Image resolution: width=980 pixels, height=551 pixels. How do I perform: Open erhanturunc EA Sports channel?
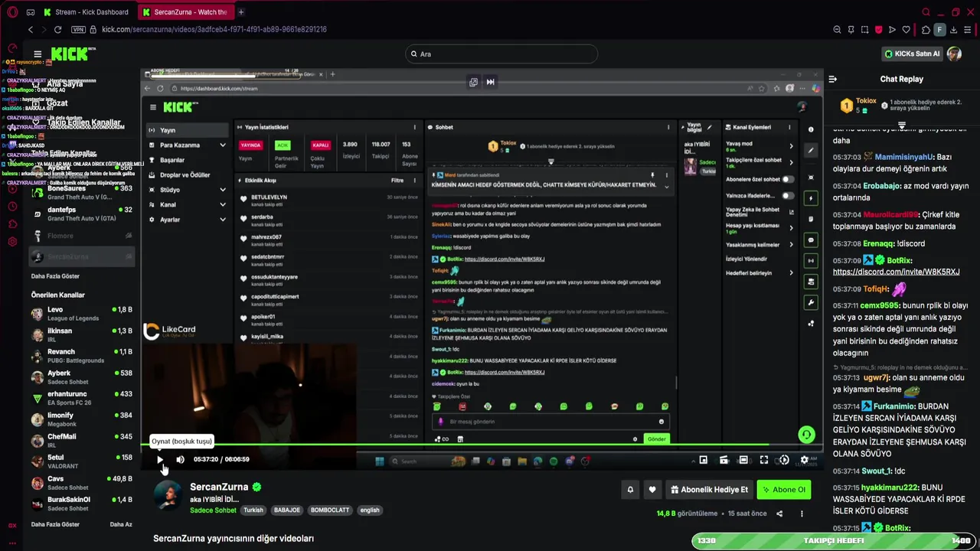click(83, 398)
